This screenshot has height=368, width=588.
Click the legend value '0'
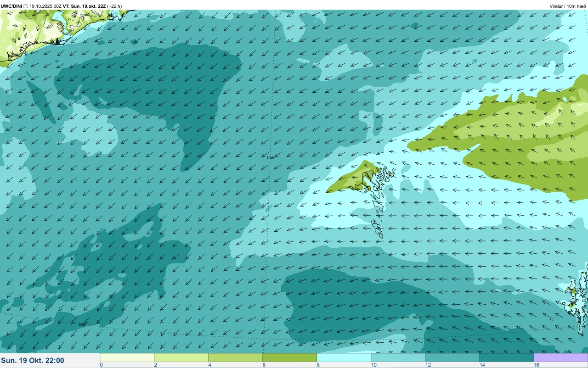click(x=102, y=365)
